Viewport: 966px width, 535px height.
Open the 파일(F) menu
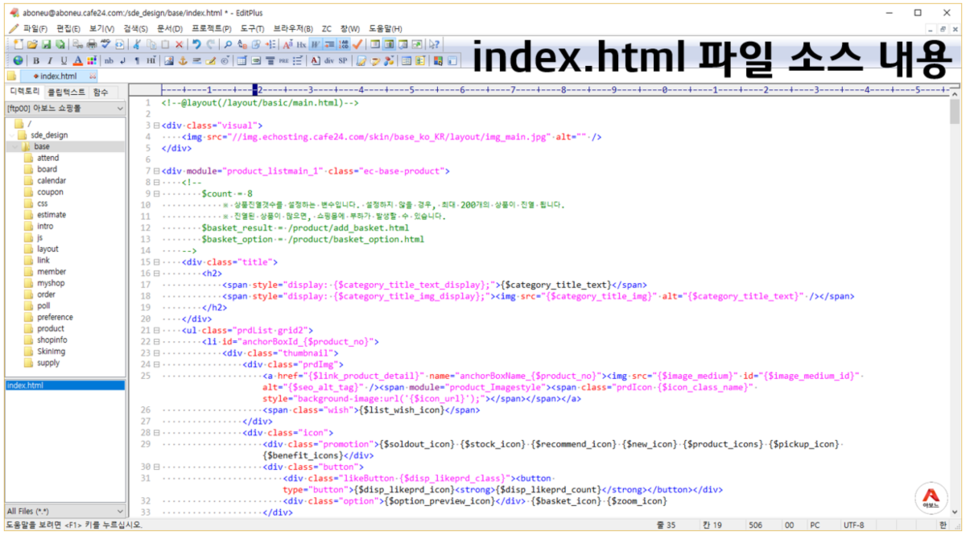(x=35, y=29)
